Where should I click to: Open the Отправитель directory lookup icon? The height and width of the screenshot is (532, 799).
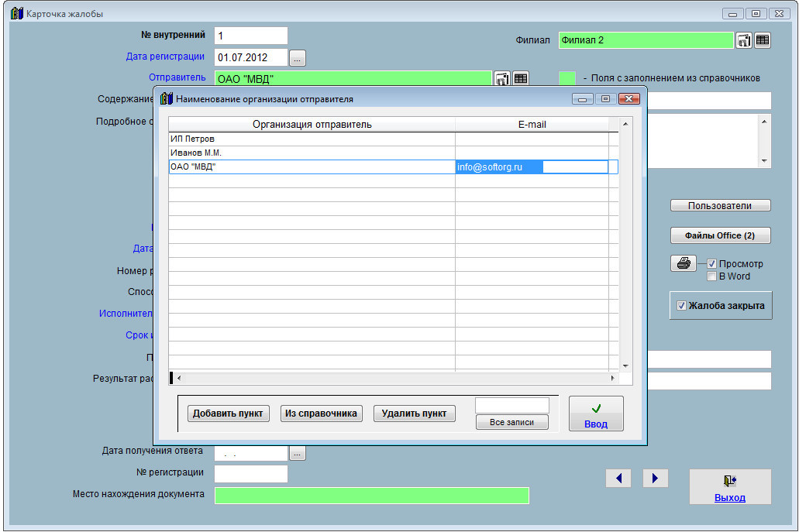coord(502,78)
